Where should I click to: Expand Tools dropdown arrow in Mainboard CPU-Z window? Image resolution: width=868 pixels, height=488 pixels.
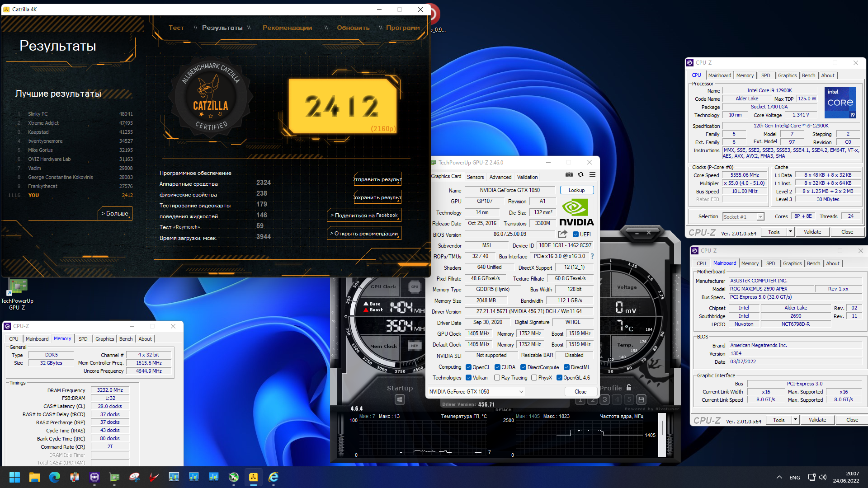[x=796, y=420]
